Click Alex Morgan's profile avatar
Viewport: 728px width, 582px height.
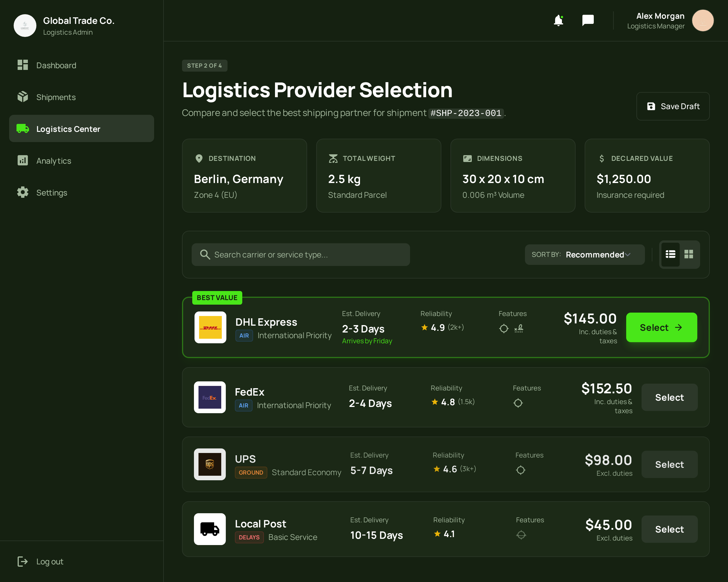point(702,20)
